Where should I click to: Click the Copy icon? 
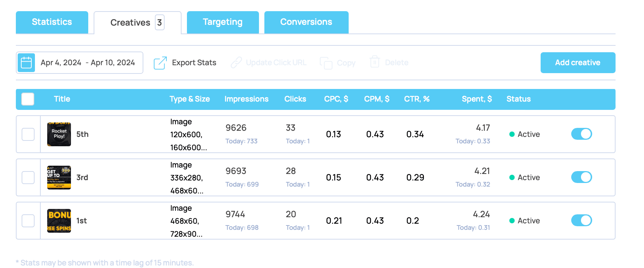(326, 63)
